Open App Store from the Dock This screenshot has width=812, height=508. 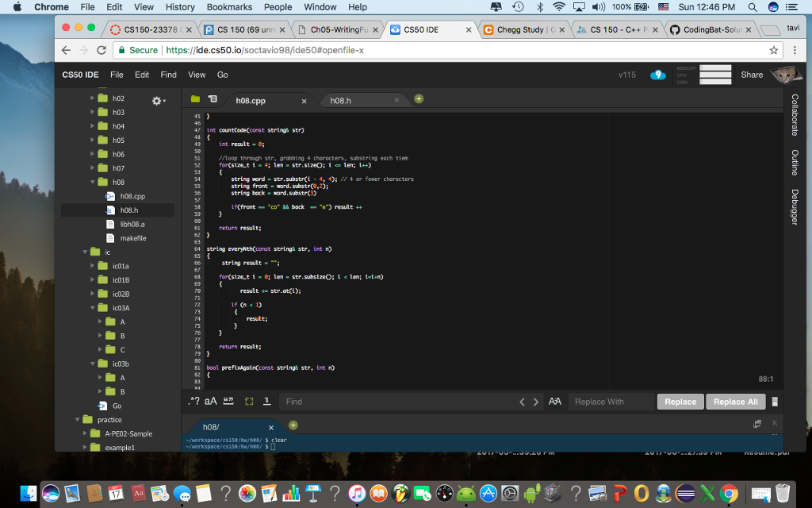point(488,494)
